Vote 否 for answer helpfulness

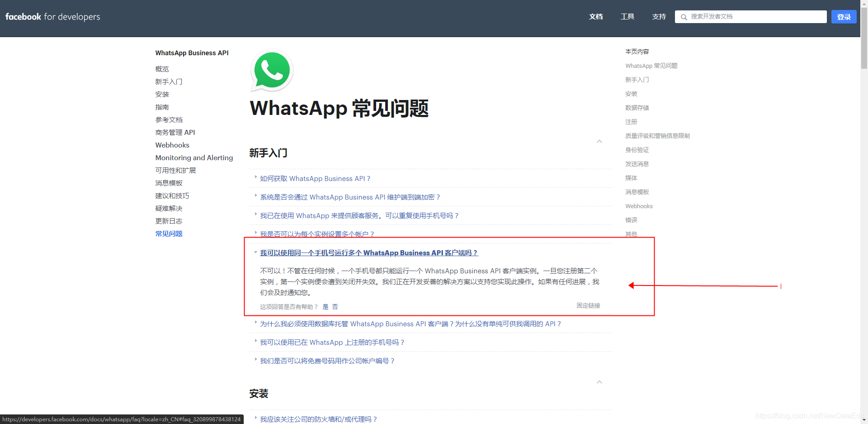pos(335,307)
